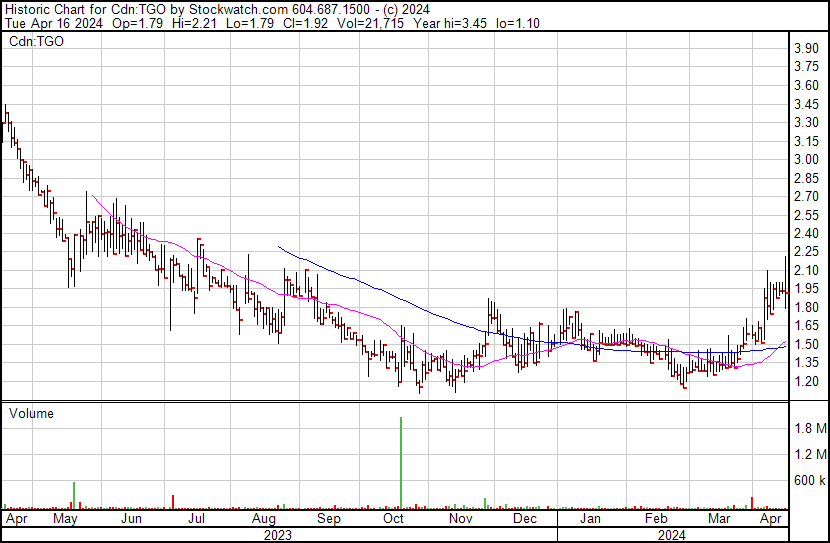Screen dimensions: 830x543
Task: Click the 2023 year label
Action: tap(278, 535)
